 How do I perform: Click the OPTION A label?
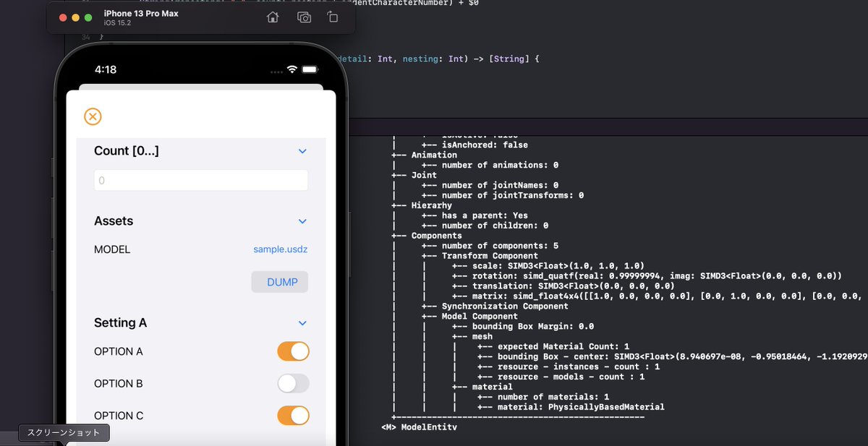[x=119, y=351]
